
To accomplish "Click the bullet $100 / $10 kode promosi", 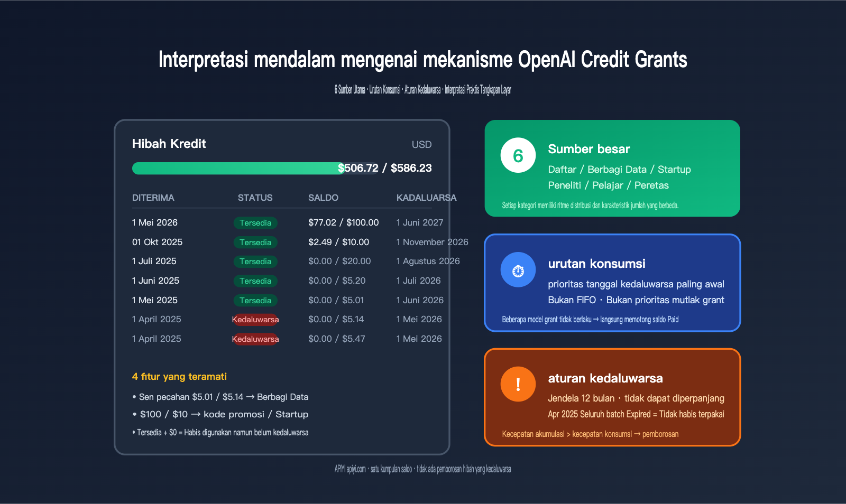I will pos(220,414).
